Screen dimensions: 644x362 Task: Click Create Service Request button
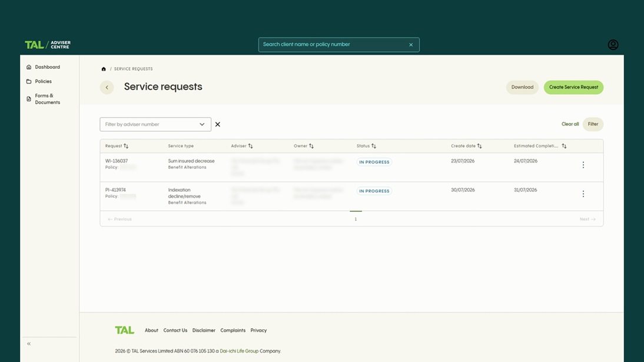[x=573, y=87]
